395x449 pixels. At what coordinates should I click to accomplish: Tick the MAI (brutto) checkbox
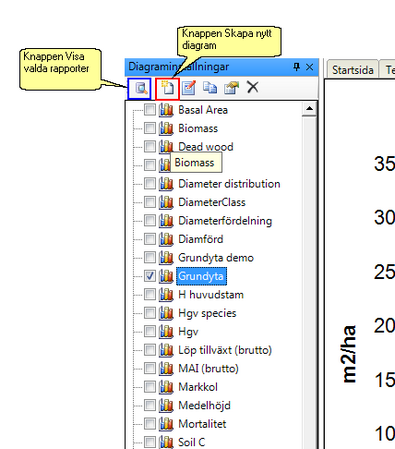pos(150,368)
